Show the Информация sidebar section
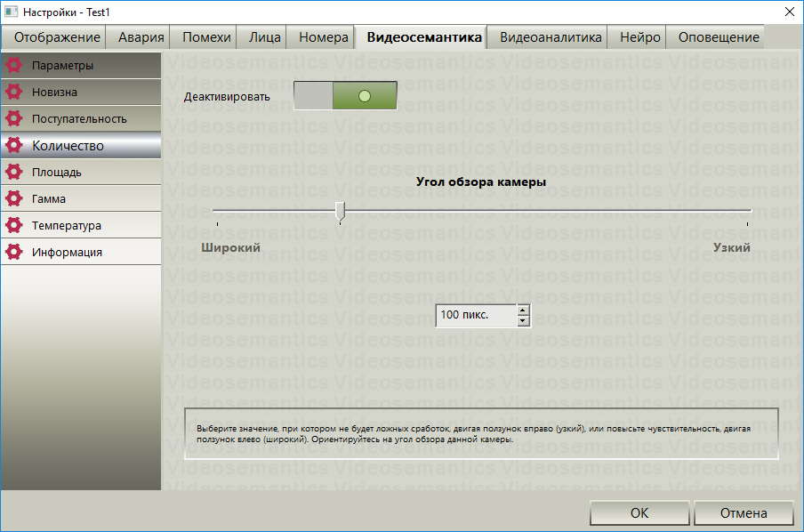The width and height of the screenshot is (804, 532). pyautogui.click(x=81, y=252)
